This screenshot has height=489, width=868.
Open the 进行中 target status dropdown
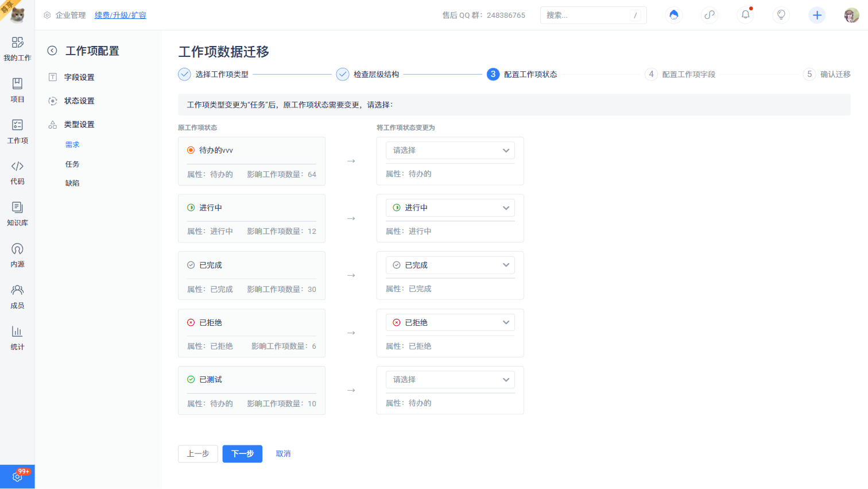coord(450,208)
